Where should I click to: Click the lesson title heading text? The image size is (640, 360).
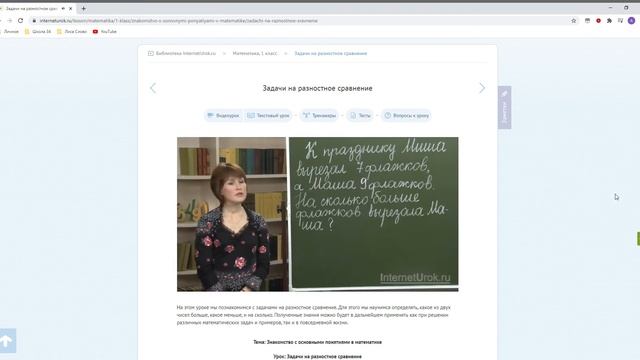[x=317, y=88]
